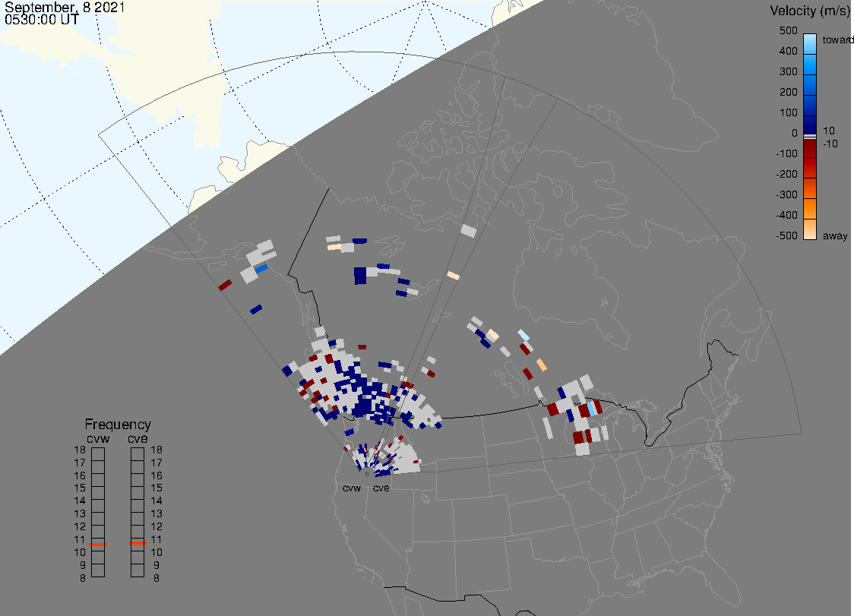Click the Frequency legend heading

click(118, 425)
